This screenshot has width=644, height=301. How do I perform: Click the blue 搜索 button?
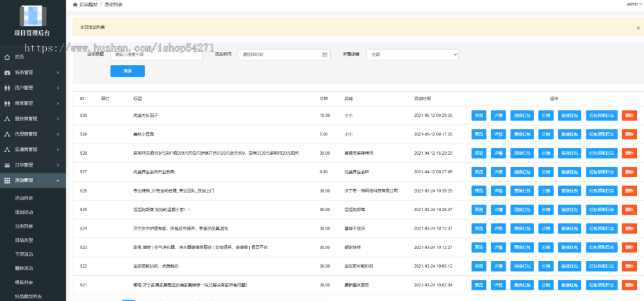(128, 71)
